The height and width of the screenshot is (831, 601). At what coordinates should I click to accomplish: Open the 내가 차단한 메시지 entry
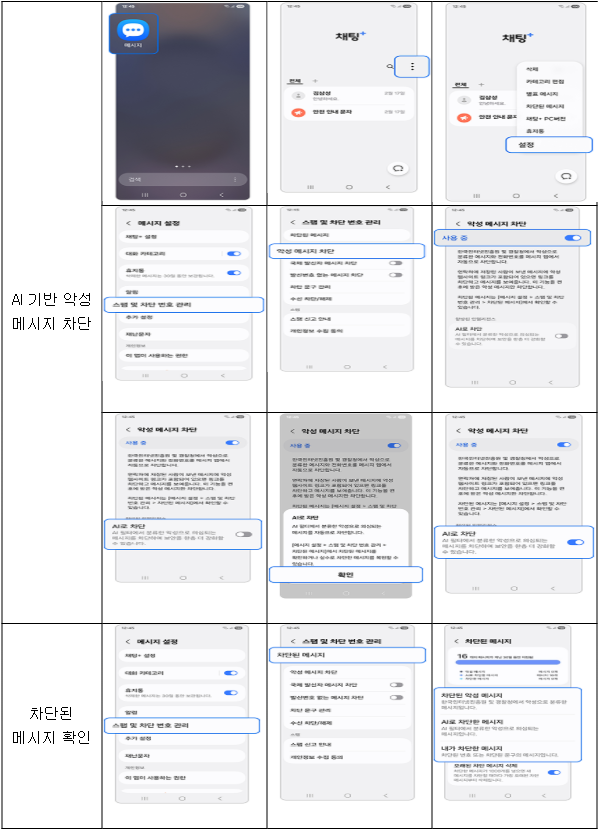pos(508,751)
